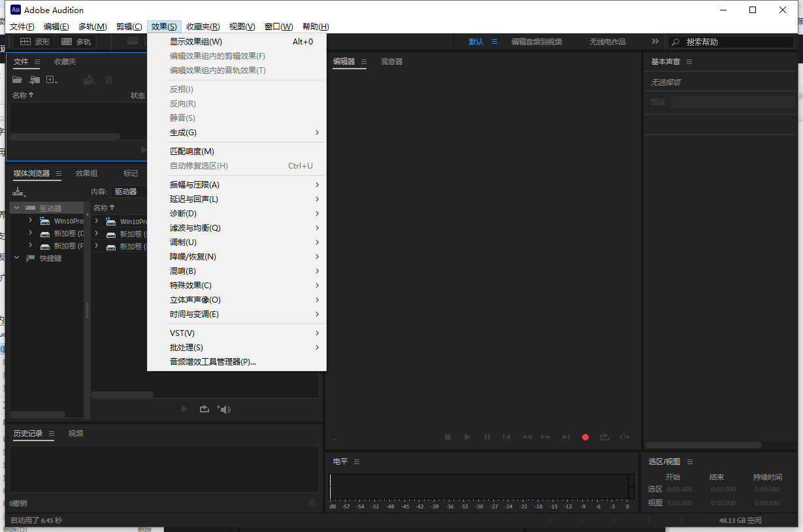Click the speaker monitoring icon near preview controls
Viewport: 803px width, 532px height.
(225, 409)
